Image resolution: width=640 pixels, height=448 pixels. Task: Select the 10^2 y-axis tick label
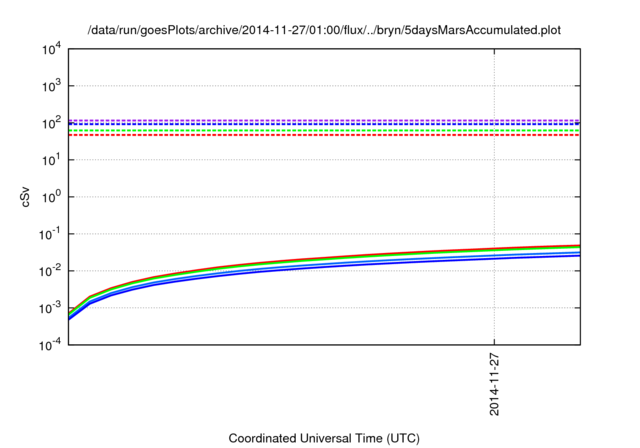[51, 123]
